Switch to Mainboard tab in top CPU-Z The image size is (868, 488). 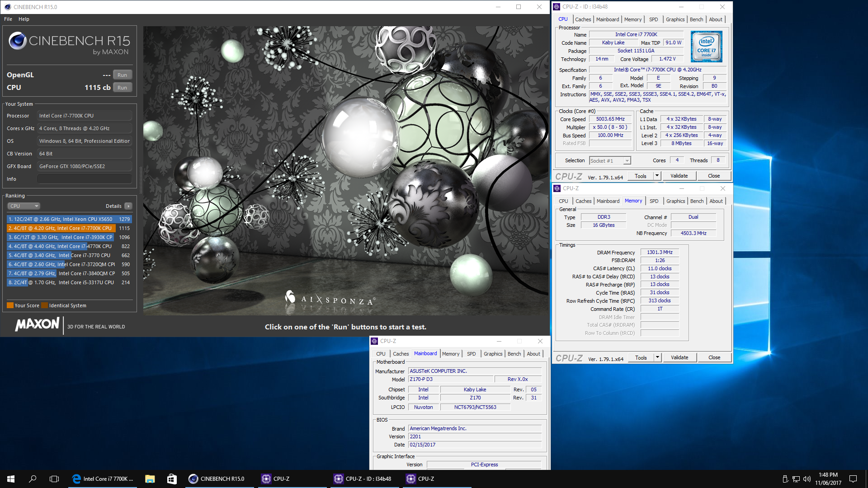click(x=608, y=19)
